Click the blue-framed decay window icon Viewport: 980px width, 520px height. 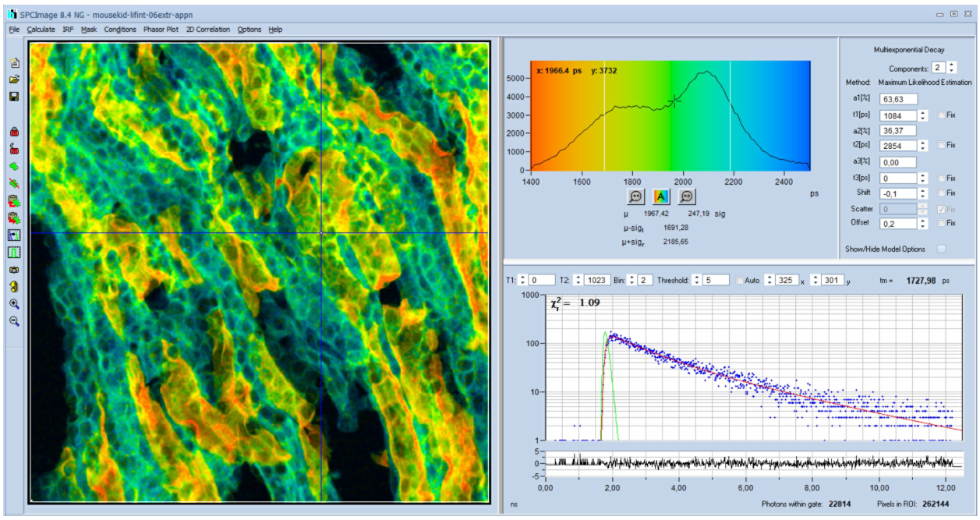[14, 235]
